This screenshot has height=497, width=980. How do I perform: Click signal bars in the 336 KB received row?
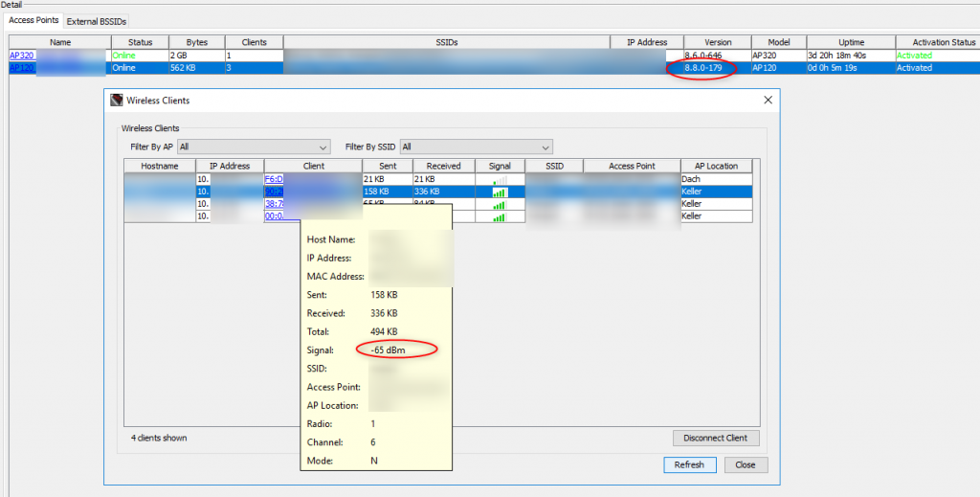point(500,192)
